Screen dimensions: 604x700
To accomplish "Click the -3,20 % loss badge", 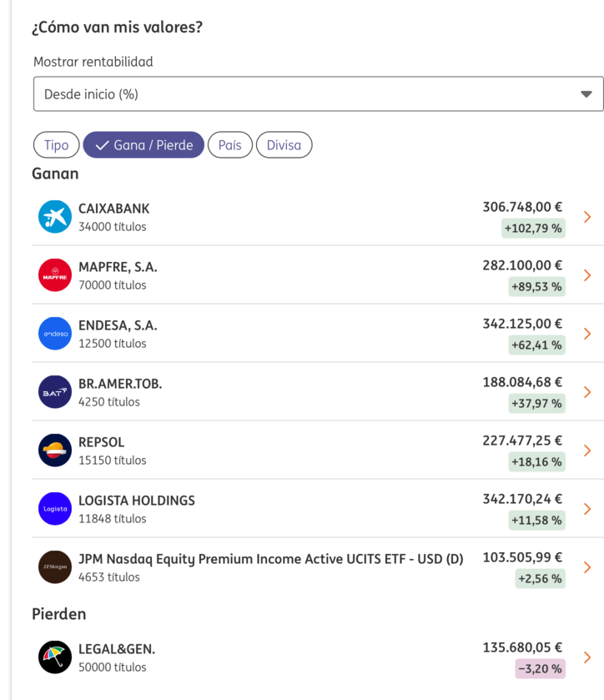I will point(538,668).
